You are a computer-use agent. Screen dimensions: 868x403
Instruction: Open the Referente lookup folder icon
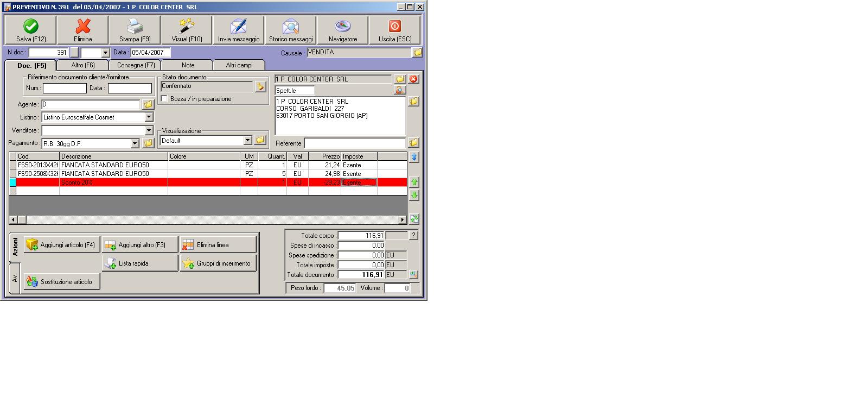point(414,143)
